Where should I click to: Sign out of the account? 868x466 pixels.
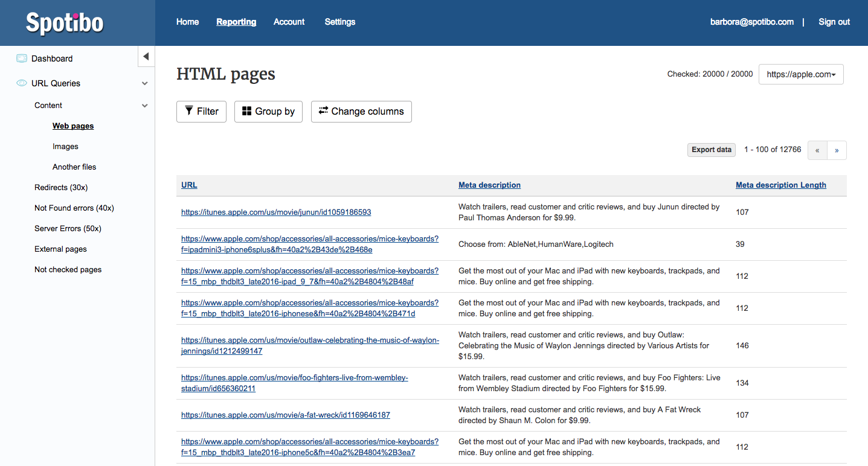point(834,22)
